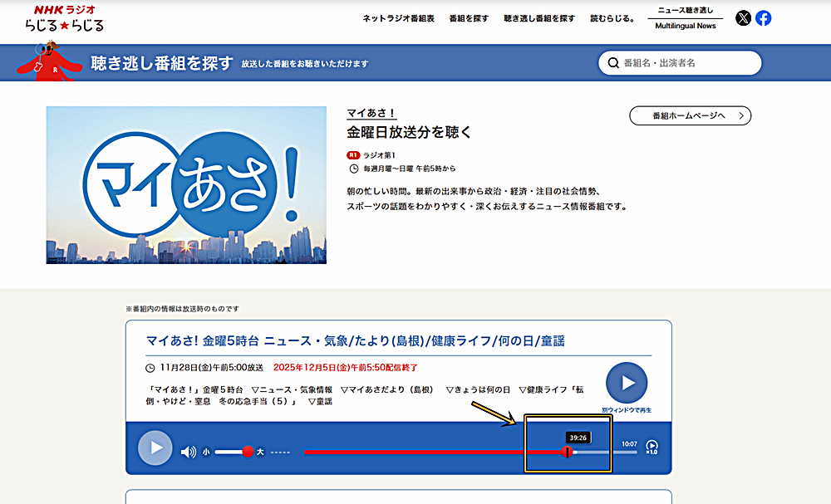Click the NHK らじる★らじる logo

[x=64, y=18]
